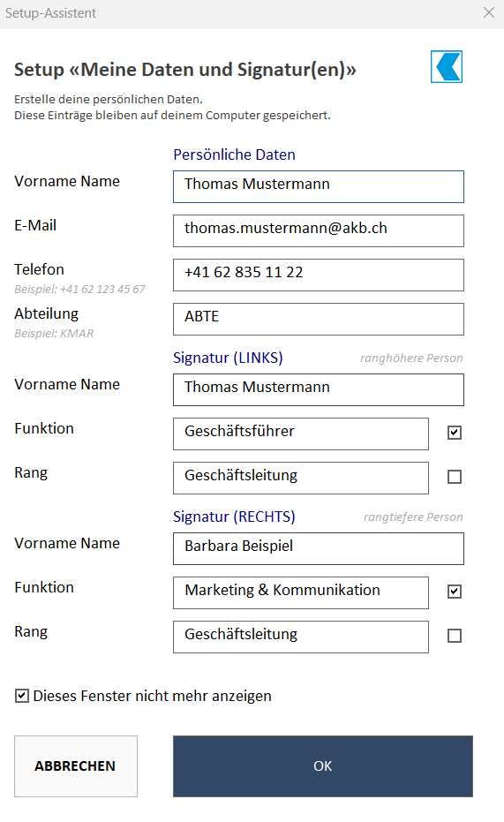Select the Signatur LINKS Rang field

click(x=301, y=478)
